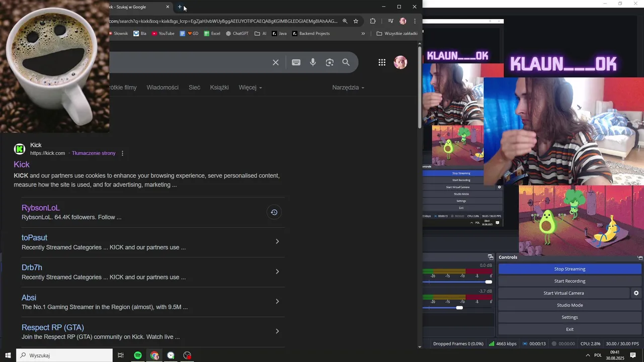This screenshot has height=362, width=644.
Task: Switch to the Sieć search tab
Action: pos(194,87)
